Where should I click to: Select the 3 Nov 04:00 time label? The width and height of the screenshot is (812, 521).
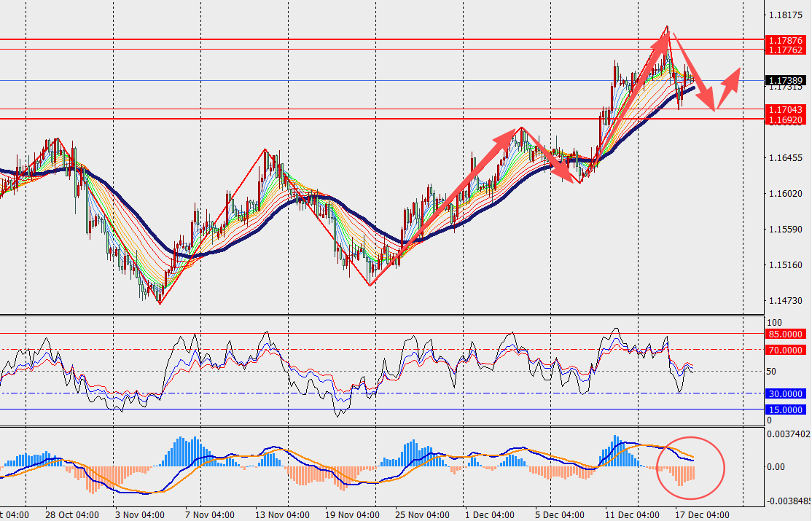141,514
